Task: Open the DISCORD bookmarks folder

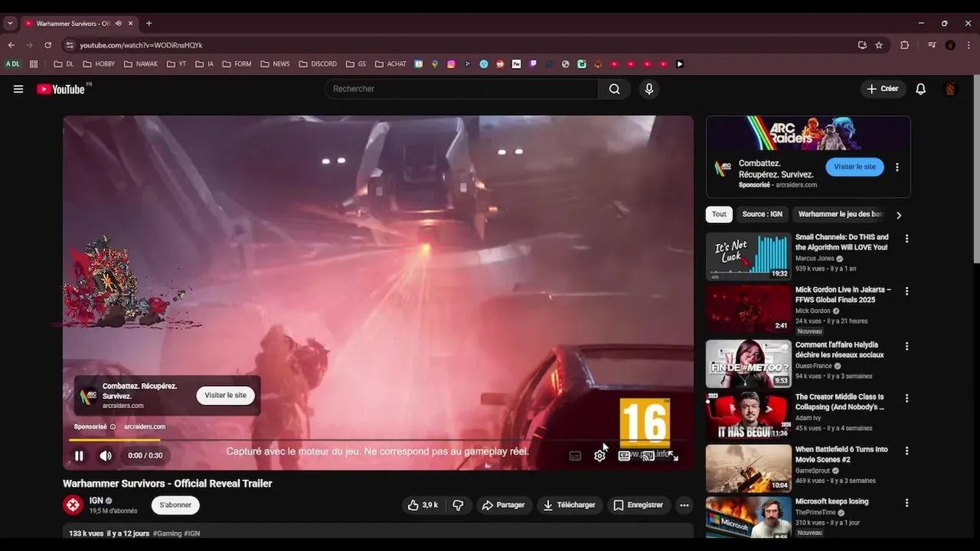Action: tap(318, 64)
